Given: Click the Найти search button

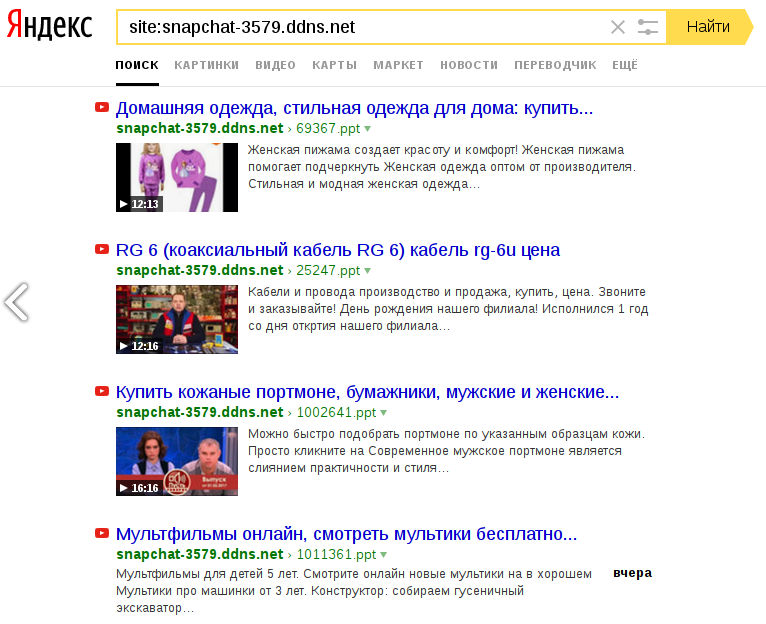Looking at the screenshot, I should (x=709, y=27).
